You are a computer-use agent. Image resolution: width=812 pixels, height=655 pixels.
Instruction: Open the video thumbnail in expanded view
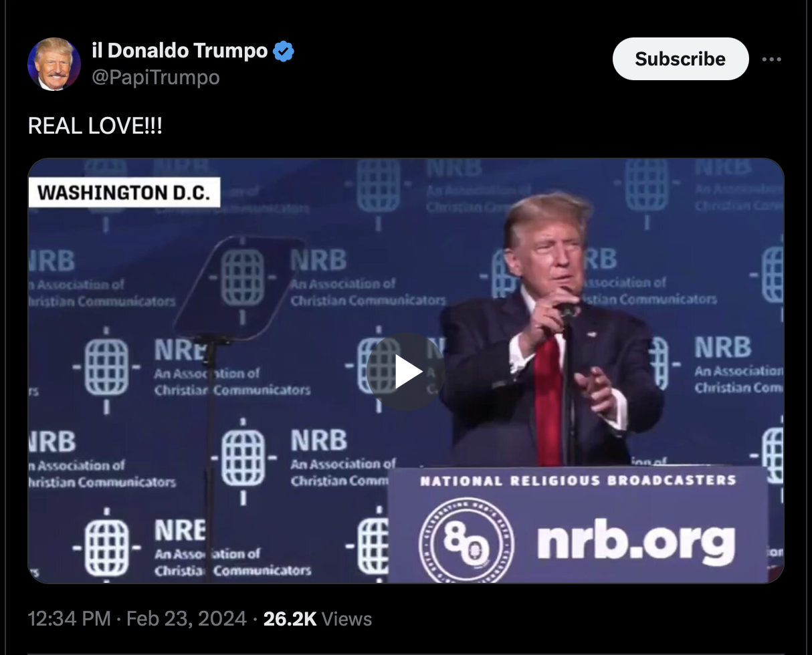click(x=405, y=371)
